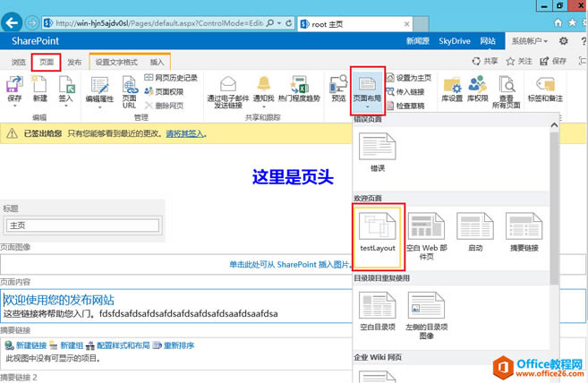This screenshot has height=383, width=588.
Task: Click the ribbon Save (保存) disk icon
Action: 14,84
